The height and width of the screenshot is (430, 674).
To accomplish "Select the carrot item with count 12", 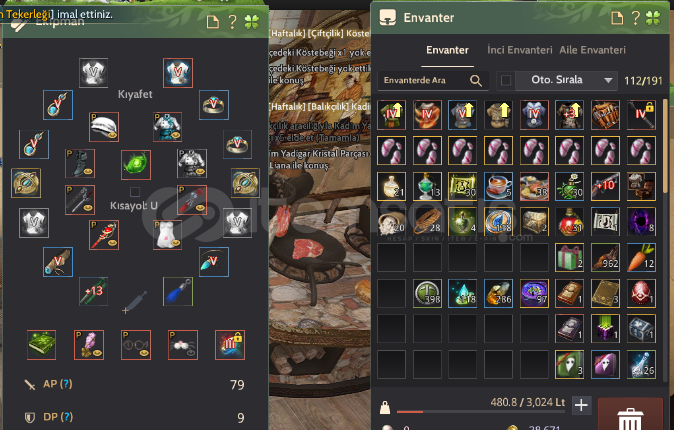I will (641, 258).
